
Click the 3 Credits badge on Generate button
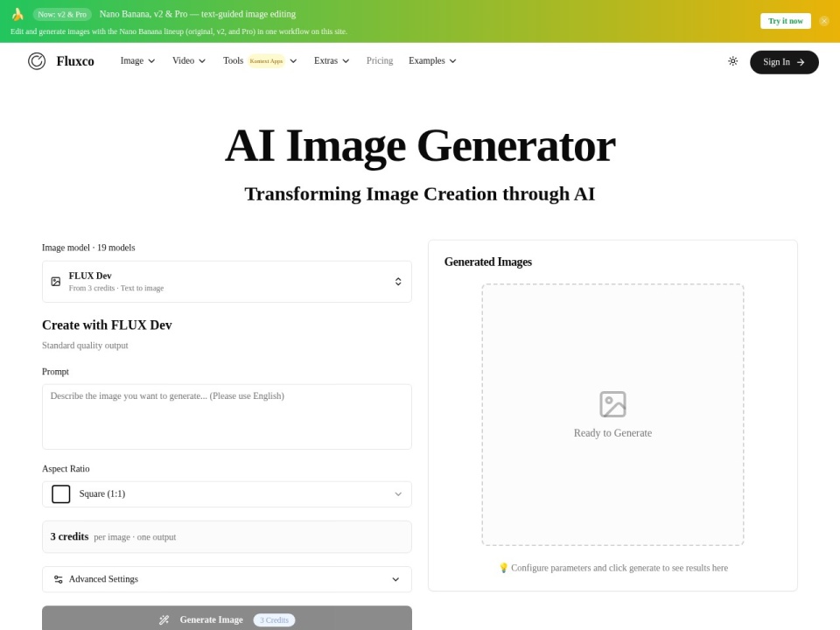pos(274,619)
